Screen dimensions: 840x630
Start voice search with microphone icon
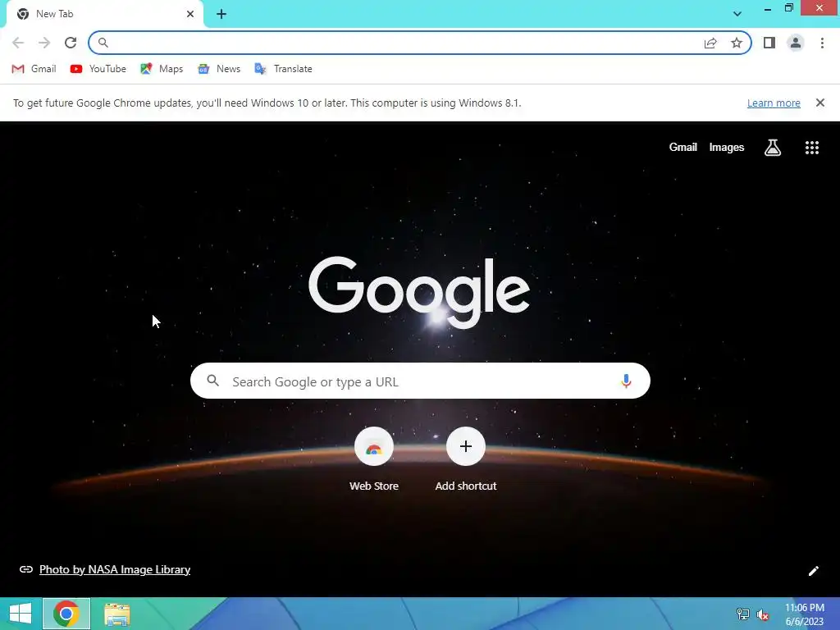pyautogui.click(x=626, y=381)
